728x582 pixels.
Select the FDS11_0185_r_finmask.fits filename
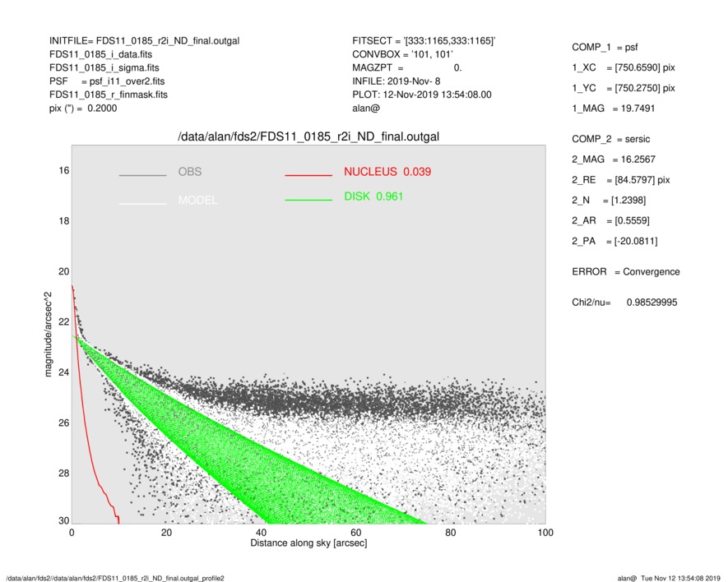109,95
